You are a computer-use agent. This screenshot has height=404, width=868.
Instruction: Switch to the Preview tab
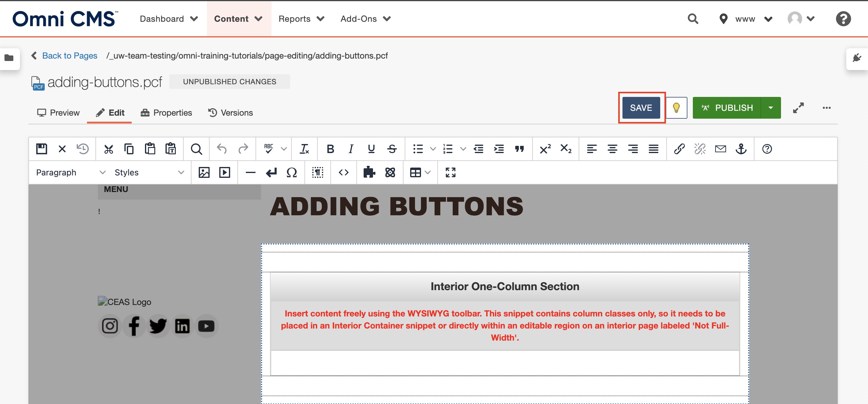point(58,113)
